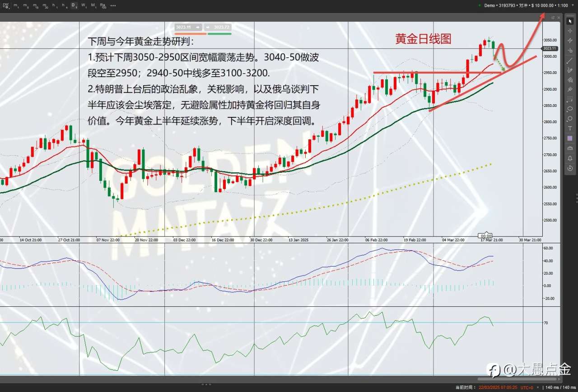Click the 3050.00 price axis label
Screen dimensions: 578x392
click(x=550, y=40)
